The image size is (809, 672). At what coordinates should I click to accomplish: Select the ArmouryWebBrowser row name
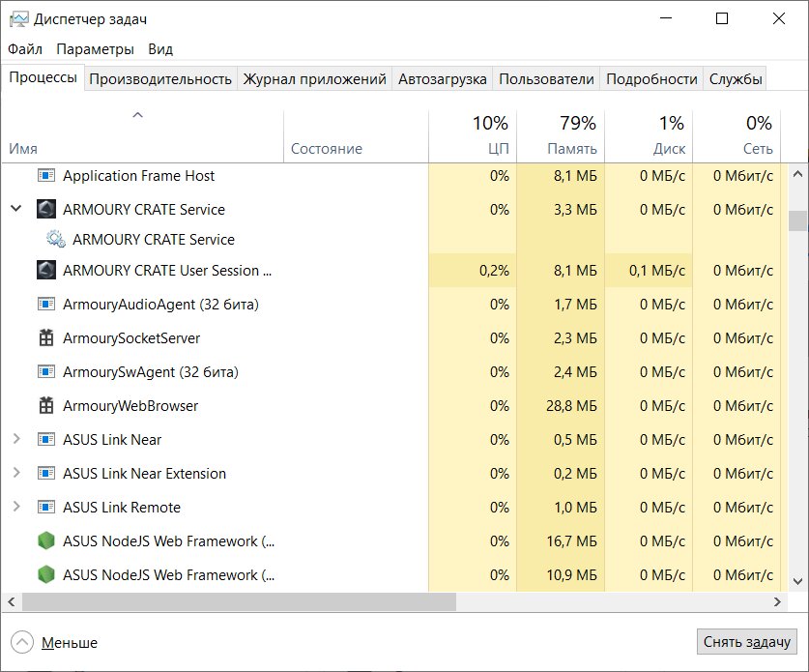click(x=130, y=406)
